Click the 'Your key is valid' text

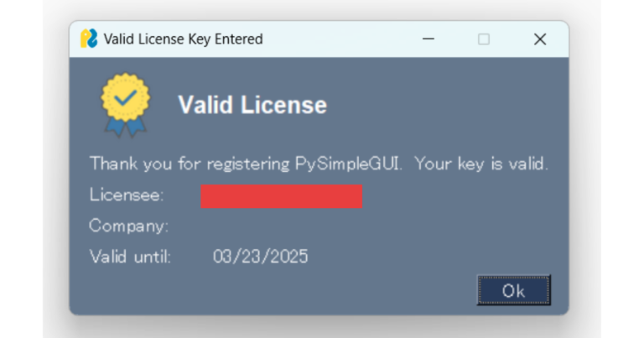481,164
